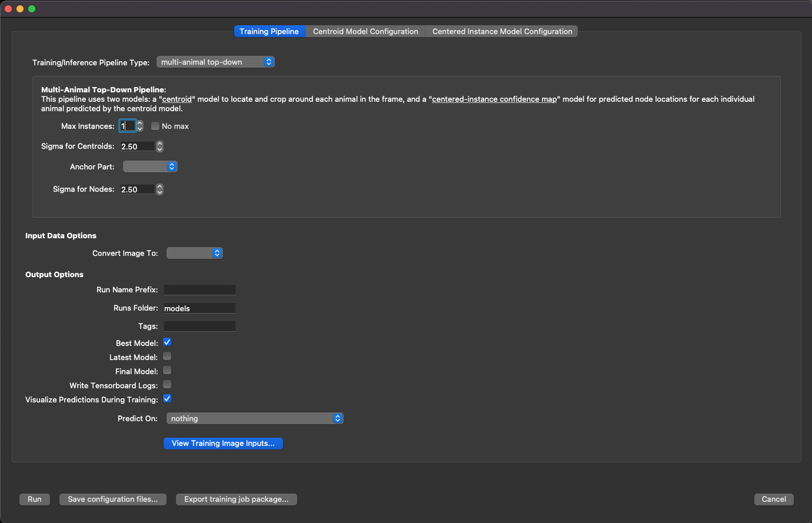
Task: Enable the Latest Model checkbox
Action: coord(167,357)
